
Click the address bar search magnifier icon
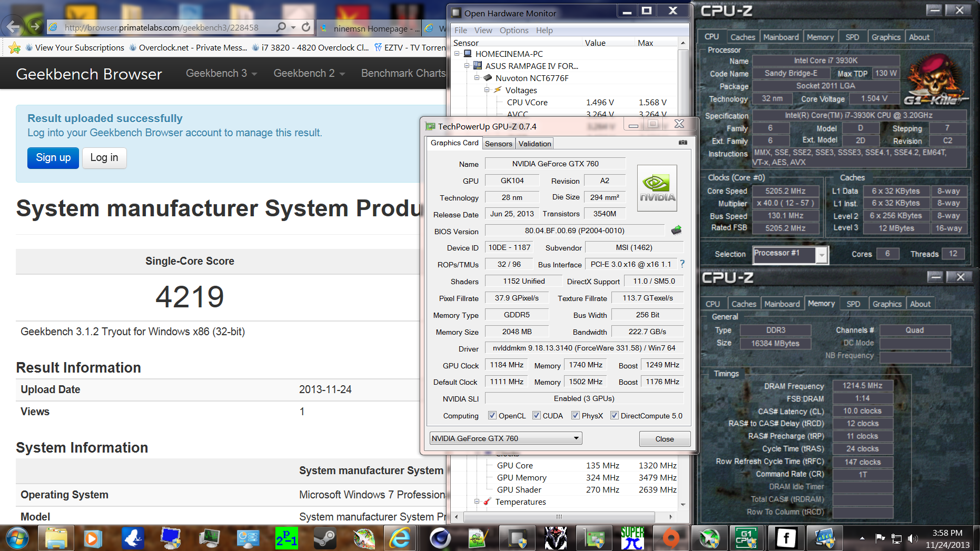[x=282, y=27]
